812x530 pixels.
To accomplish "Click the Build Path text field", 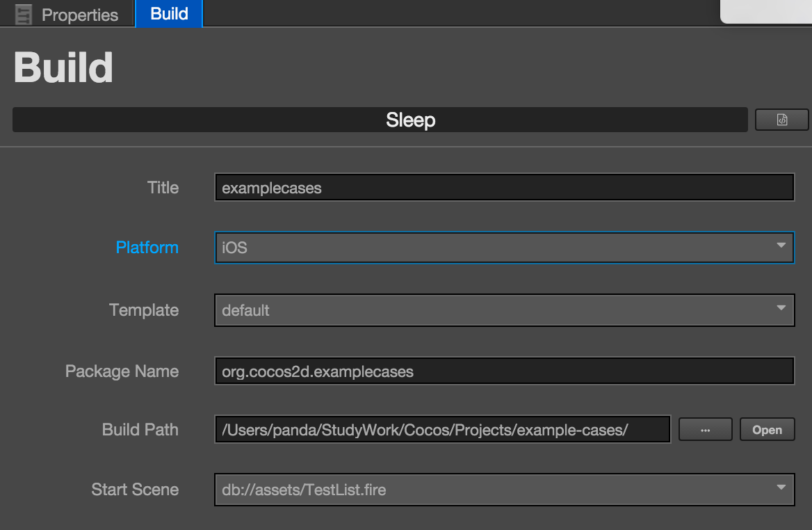I will (442, 430).
